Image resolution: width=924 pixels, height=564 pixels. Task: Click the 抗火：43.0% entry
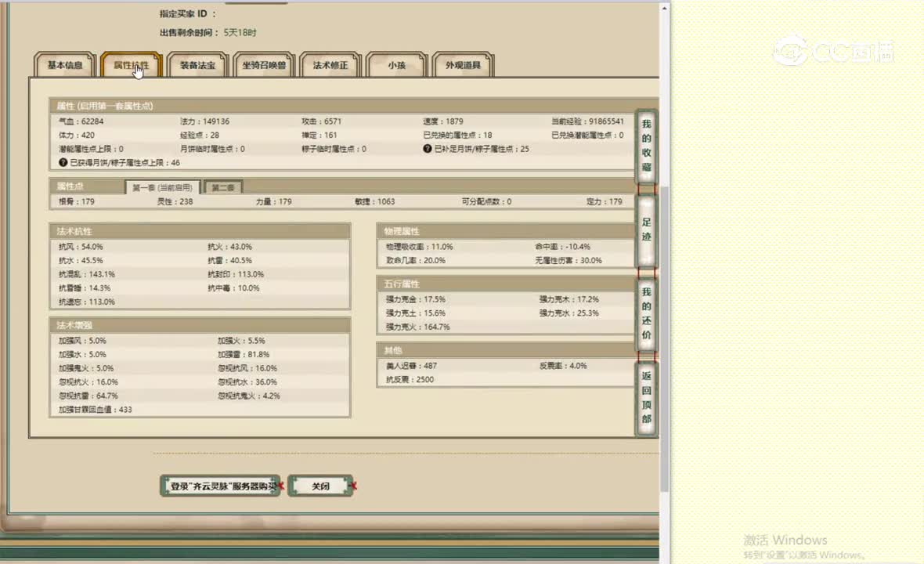pyautogui.click(x=229, y=247)
